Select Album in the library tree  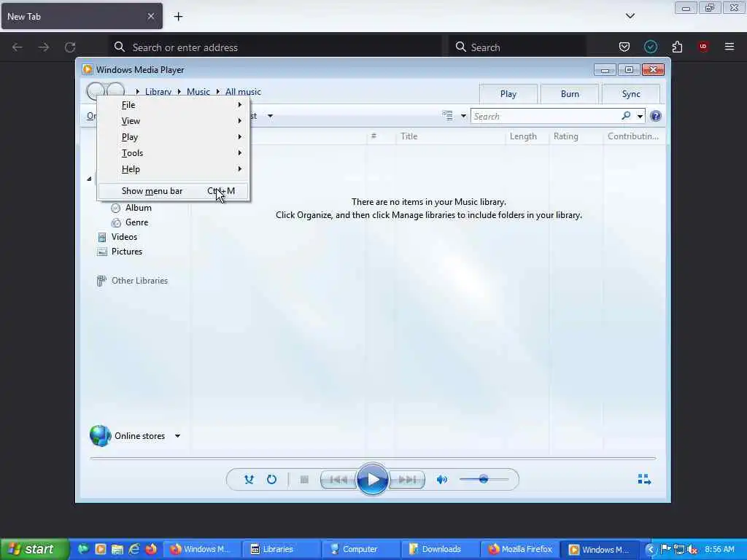139,208
